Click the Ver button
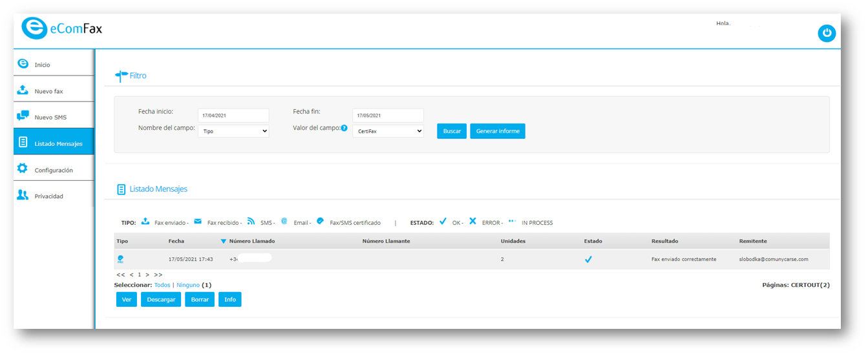Viewport: 868px width, 356px height. click(x=127, y=299)
